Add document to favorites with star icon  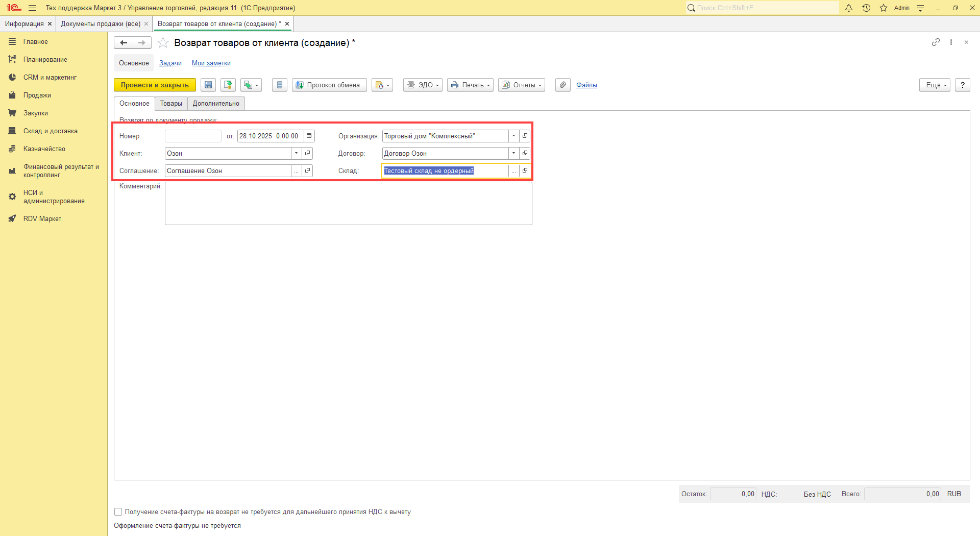pyautogui.click(x=163, y=42)
